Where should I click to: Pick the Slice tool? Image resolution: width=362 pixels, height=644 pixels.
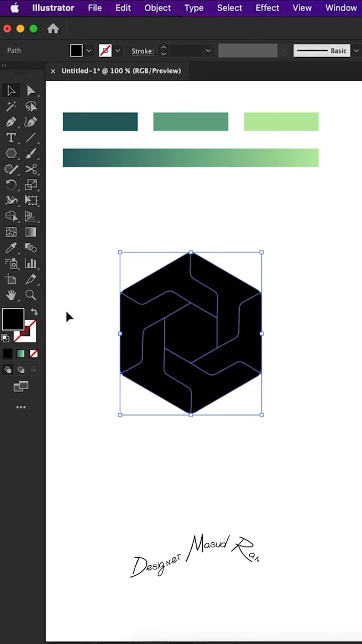pyautogui.click(x=31, y=279)
